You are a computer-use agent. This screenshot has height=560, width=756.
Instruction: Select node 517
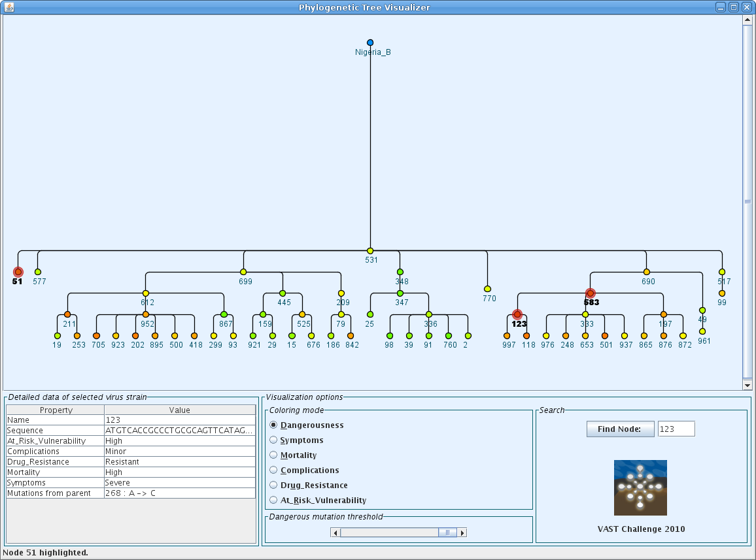tap(722, 272)
